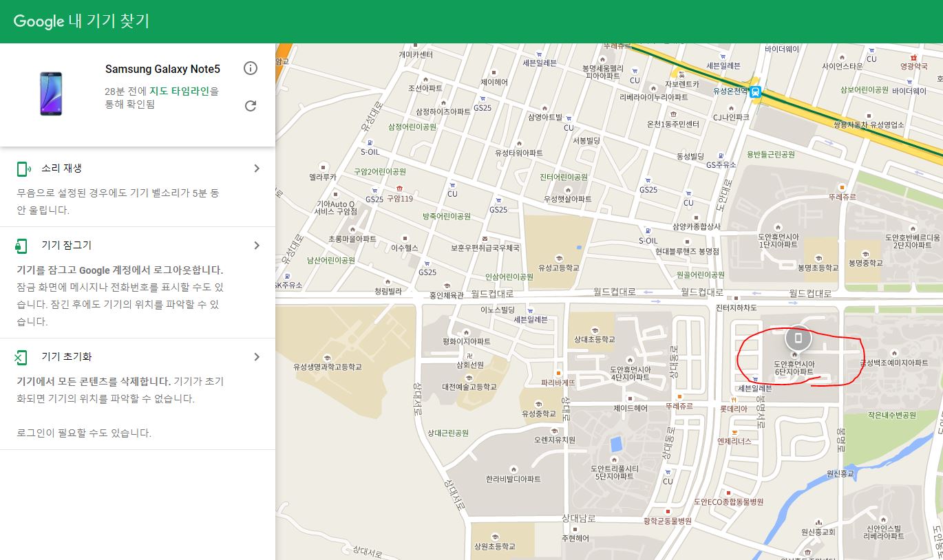Click the 봉명중학교 school marker
This screenshot has width=943, height=560.
865,252
